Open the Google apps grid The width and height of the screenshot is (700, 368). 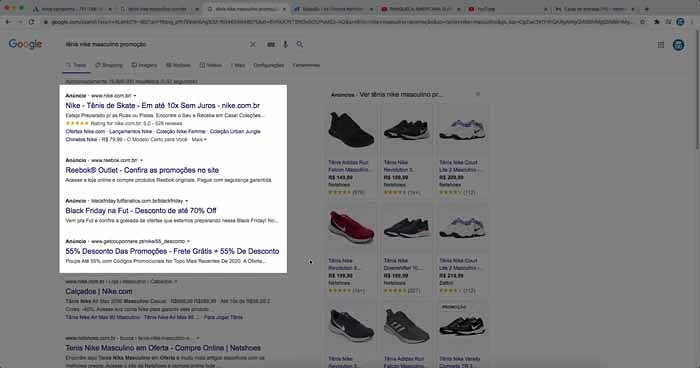click(661, 45)
